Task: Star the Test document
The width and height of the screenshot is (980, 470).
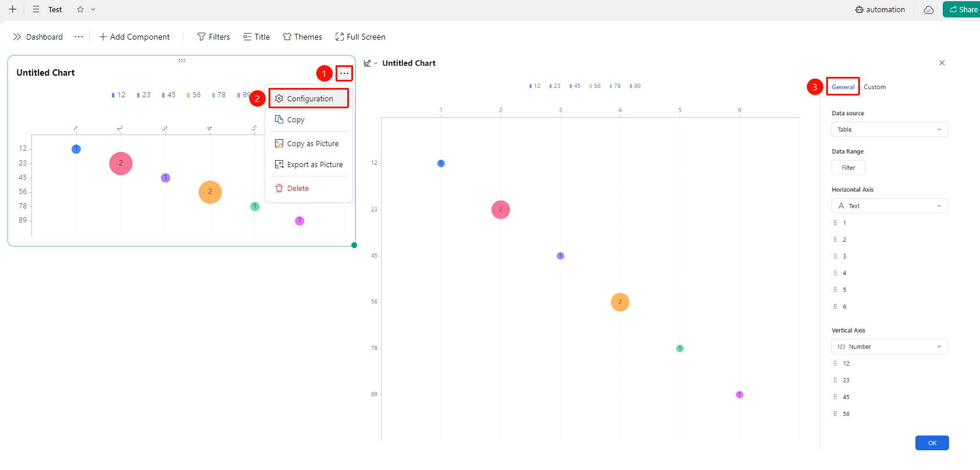Action: (x=80, y=9)
